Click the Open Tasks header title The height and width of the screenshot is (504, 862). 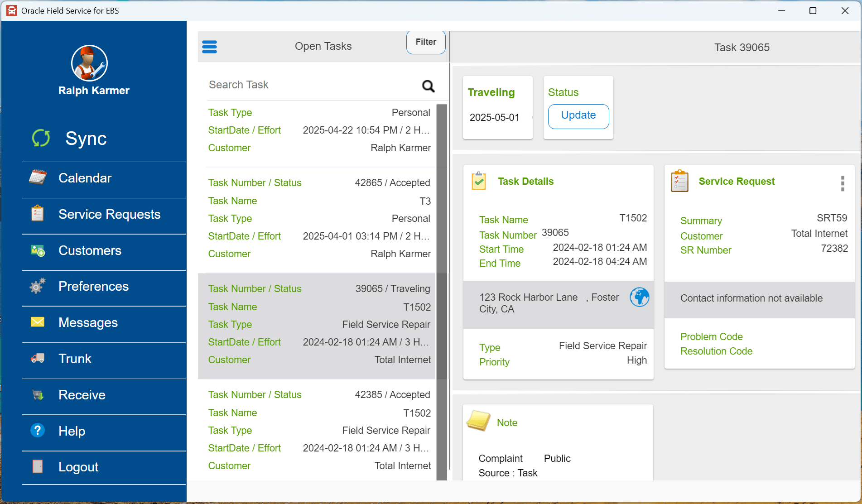(x=323, y=46)
